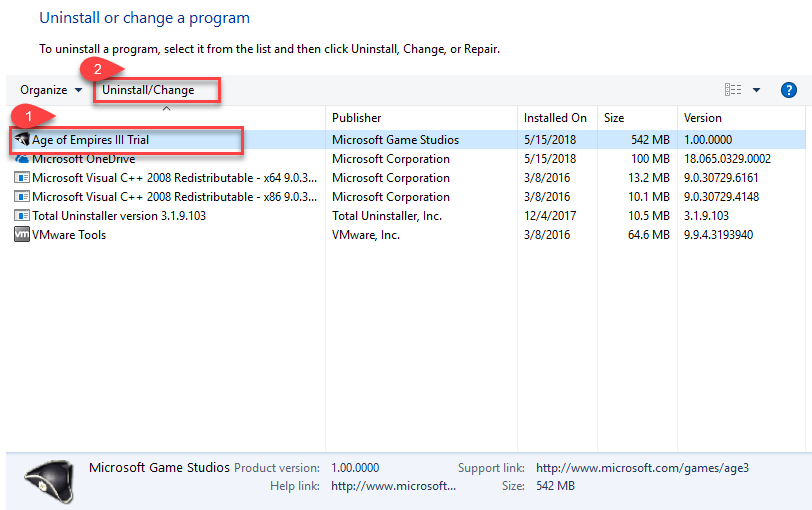Click the Visual C++ 2008 x64 program icon
This screenshot has width=812, height=510.
pyautogui.click(x=22, y=178)
